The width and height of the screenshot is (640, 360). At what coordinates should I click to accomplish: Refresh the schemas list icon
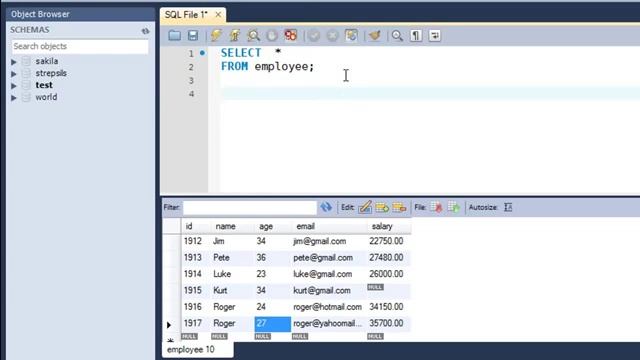click(145, 31)
